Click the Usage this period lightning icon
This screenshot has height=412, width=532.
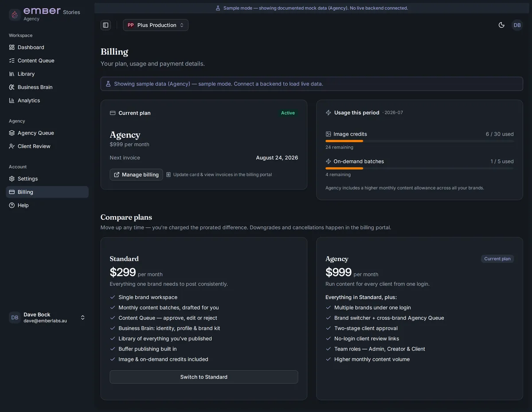coord(329,113)
